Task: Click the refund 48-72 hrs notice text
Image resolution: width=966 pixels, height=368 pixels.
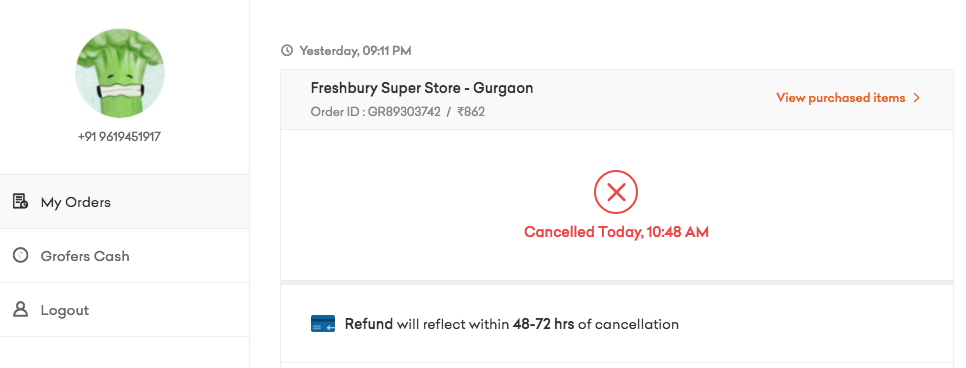Action: pos(512,324)
